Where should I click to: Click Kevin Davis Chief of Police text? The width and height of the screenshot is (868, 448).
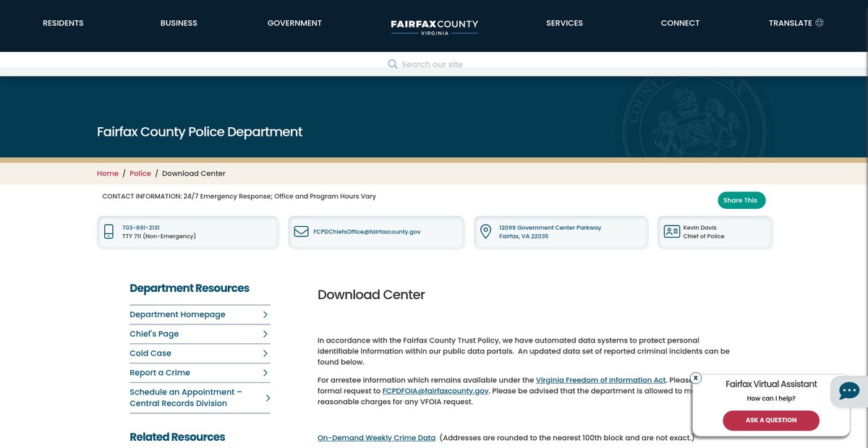(x=704, y=232)
